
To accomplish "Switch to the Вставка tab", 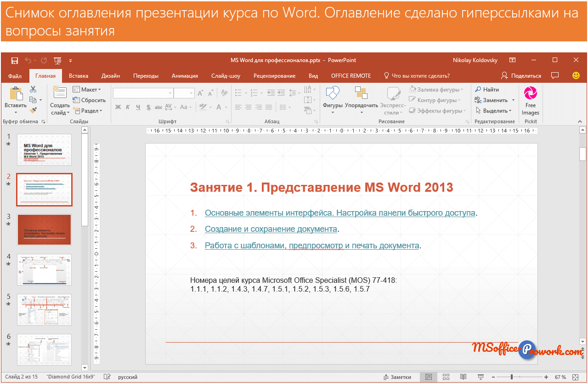I will pyautogui.click(x=79, y=75).
